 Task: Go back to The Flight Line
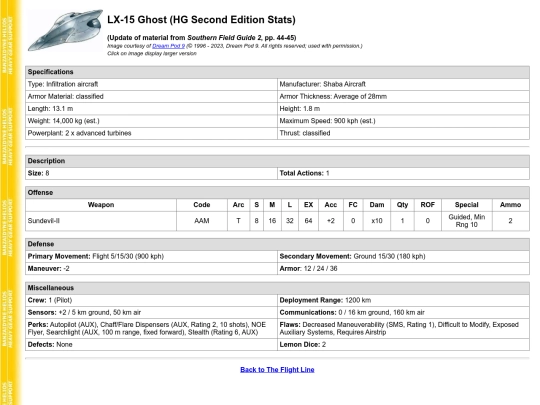(x=277, y=370)
